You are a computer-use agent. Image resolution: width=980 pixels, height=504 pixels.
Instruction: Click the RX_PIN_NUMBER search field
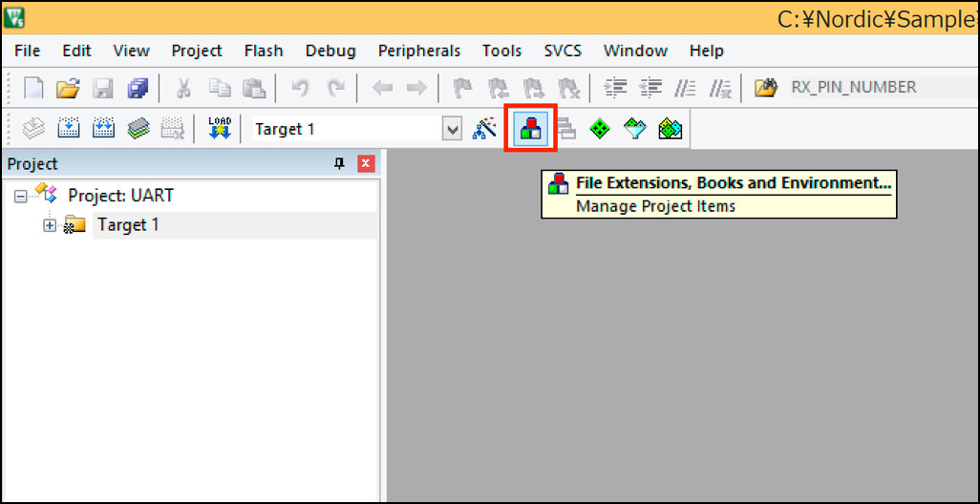[x=860, y=88]
